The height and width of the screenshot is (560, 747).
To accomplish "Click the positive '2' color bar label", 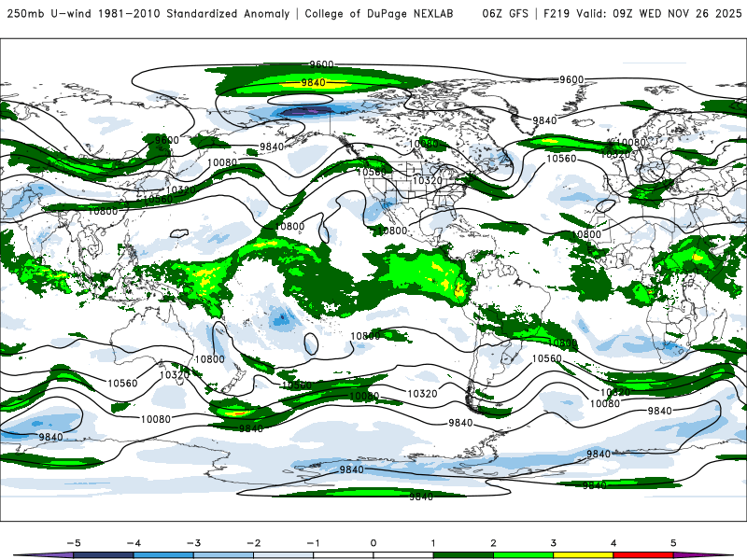I will (x=493, y=543).
